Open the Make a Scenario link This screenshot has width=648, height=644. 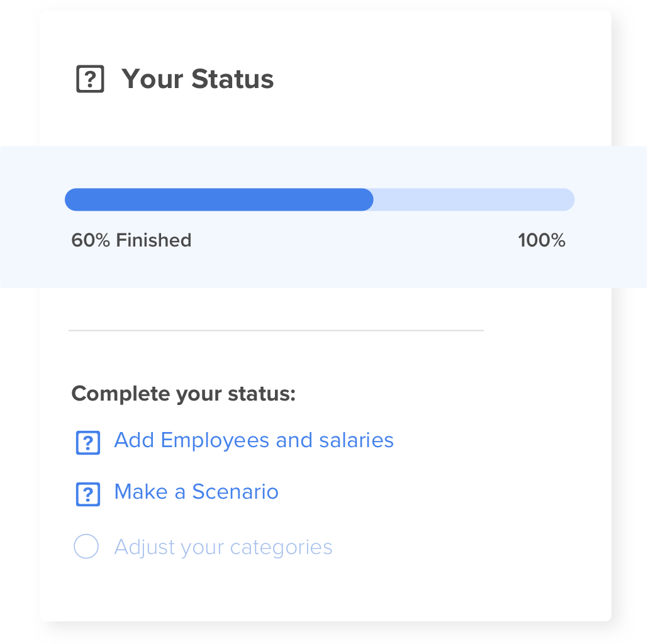click(196, 492)
